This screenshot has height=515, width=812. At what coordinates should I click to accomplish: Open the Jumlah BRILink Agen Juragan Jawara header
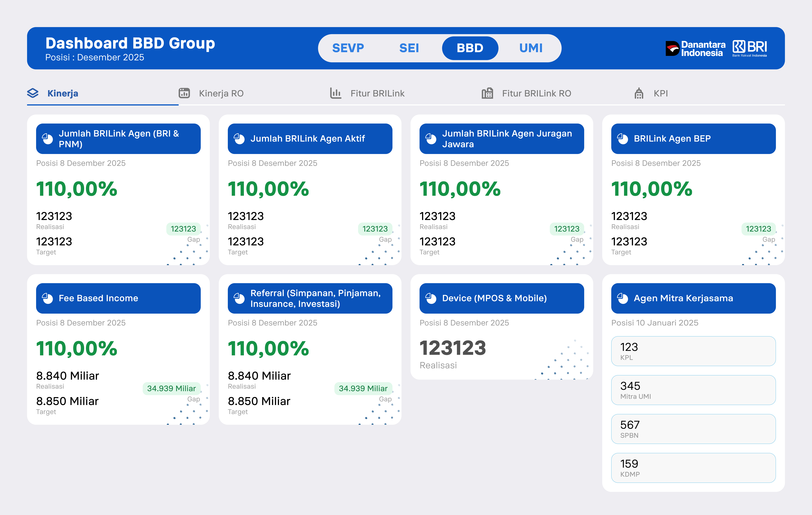502,139
